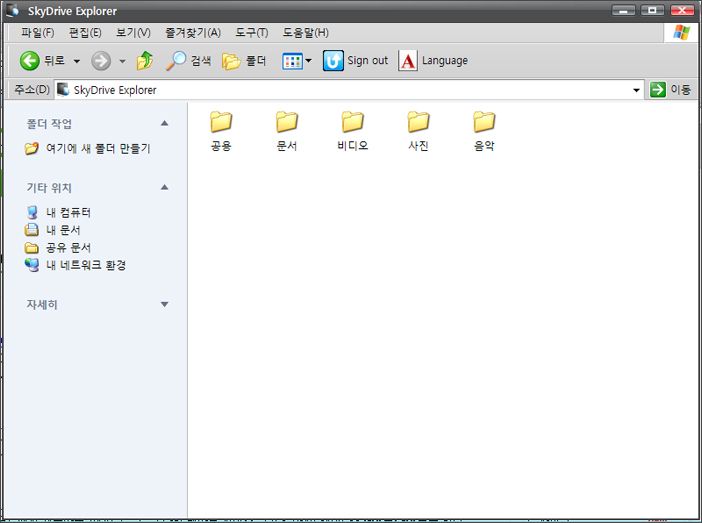Image resolution: width=702 pixels, height=523 pixels.
Task: Click the SkyDrive Explorer title bar icon
Action: coord(13,11)
